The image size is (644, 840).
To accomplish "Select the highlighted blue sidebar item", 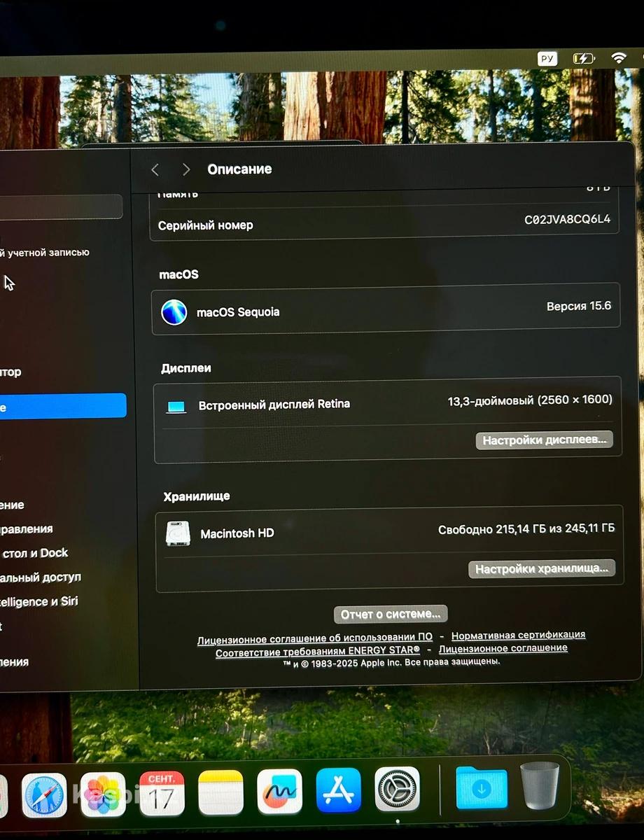I will point(63,406).
